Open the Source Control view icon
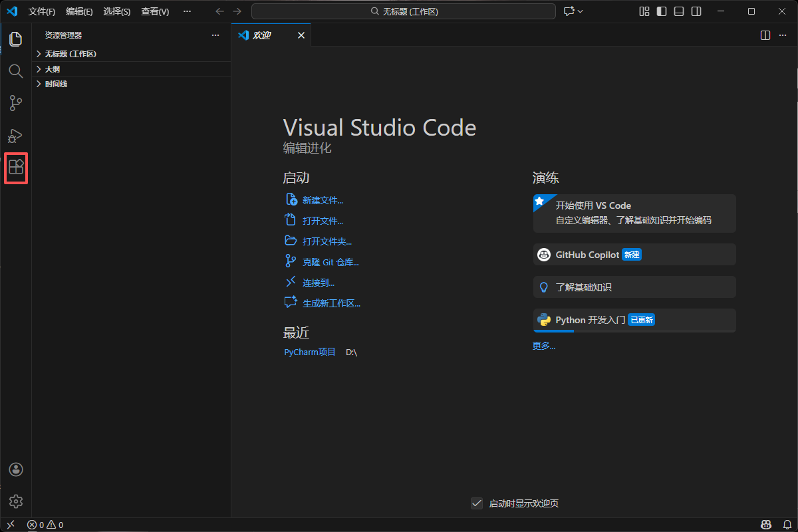Viewport: 798px width, 532px height. pos(16,103)
